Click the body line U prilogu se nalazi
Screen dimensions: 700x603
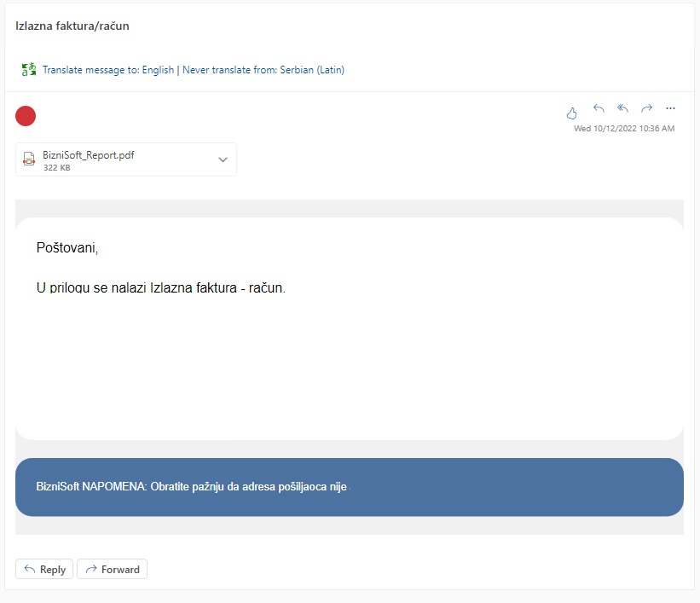tap(160, 288)
